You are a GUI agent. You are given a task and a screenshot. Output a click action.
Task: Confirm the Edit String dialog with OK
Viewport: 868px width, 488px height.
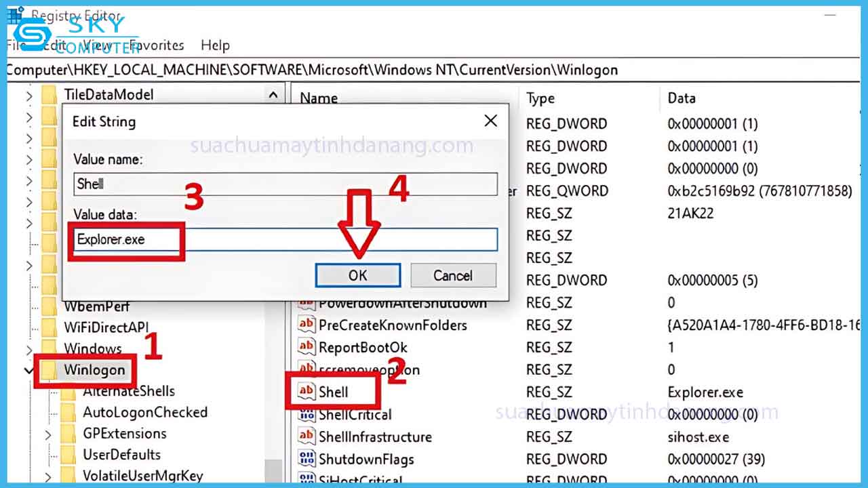click(x=357, y=275)
